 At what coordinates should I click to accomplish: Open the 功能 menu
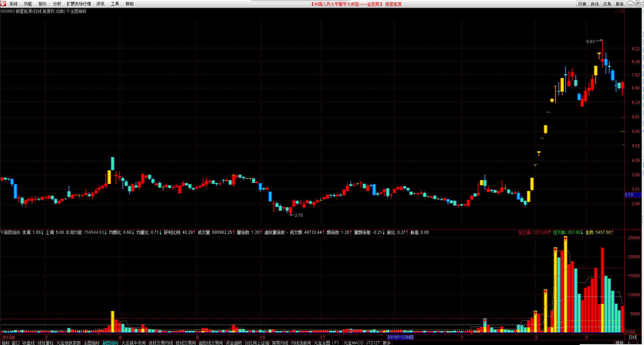(28, 4)
